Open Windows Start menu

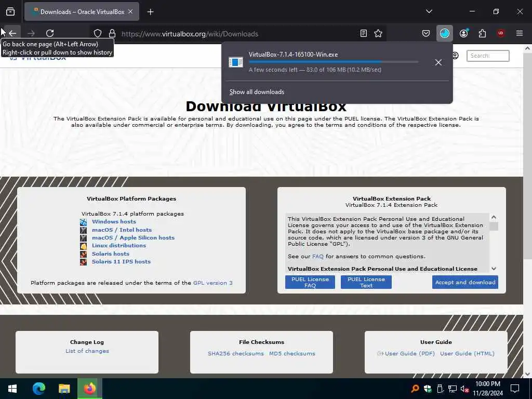click(x=12, y=389)
